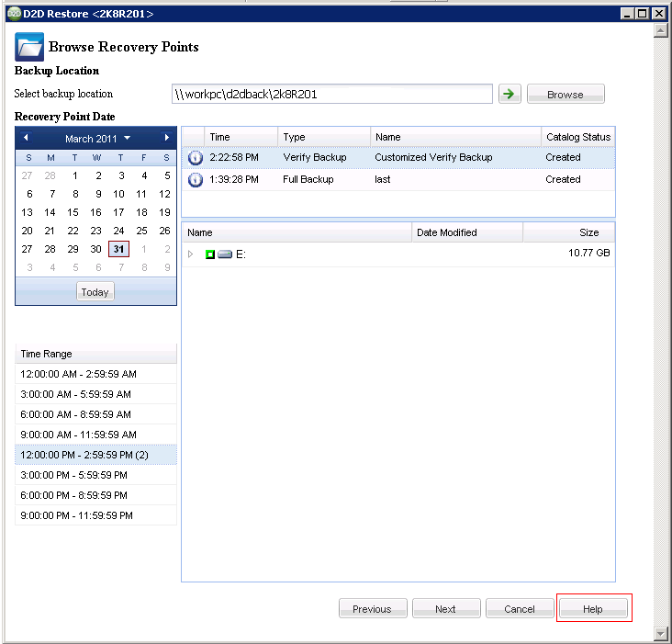Screen dimensions: 672x644
Task: Select the 9:00:00 AM - 11:59:59 AM range
Action: [95, 435]
